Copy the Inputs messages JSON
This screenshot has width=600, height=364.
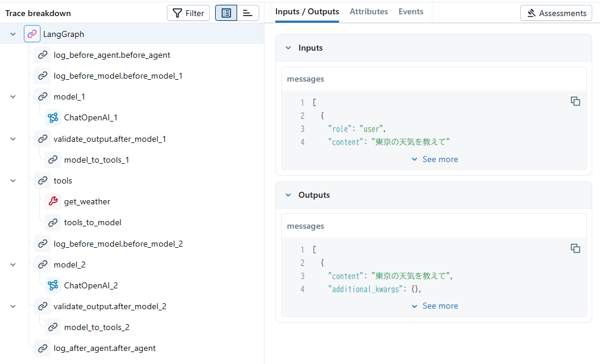coord(575,101)
